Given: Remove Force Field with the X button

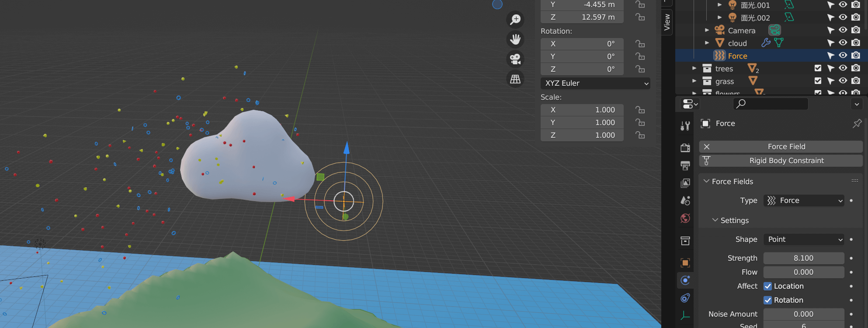Looking at the screenshot, I should pyautogui.click(x=707, y=147).
